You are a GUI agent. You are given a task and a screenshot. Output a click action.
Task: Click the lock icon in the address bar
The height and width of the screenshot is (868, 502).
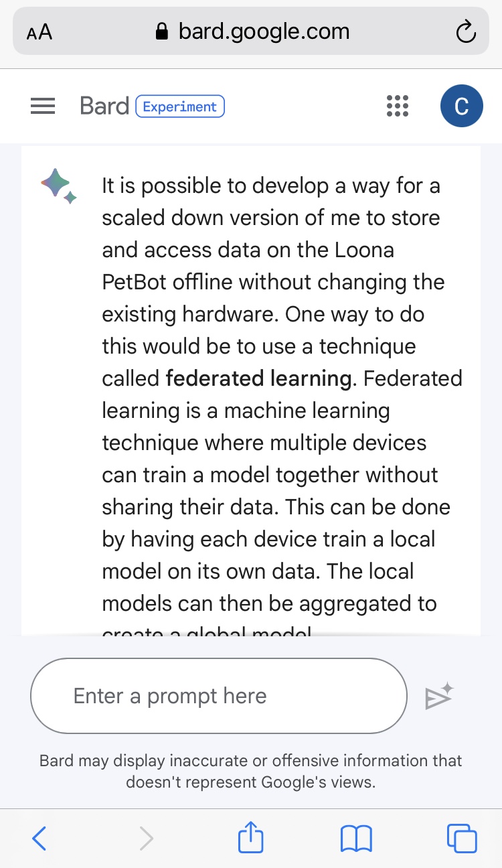tap(161, 32)
